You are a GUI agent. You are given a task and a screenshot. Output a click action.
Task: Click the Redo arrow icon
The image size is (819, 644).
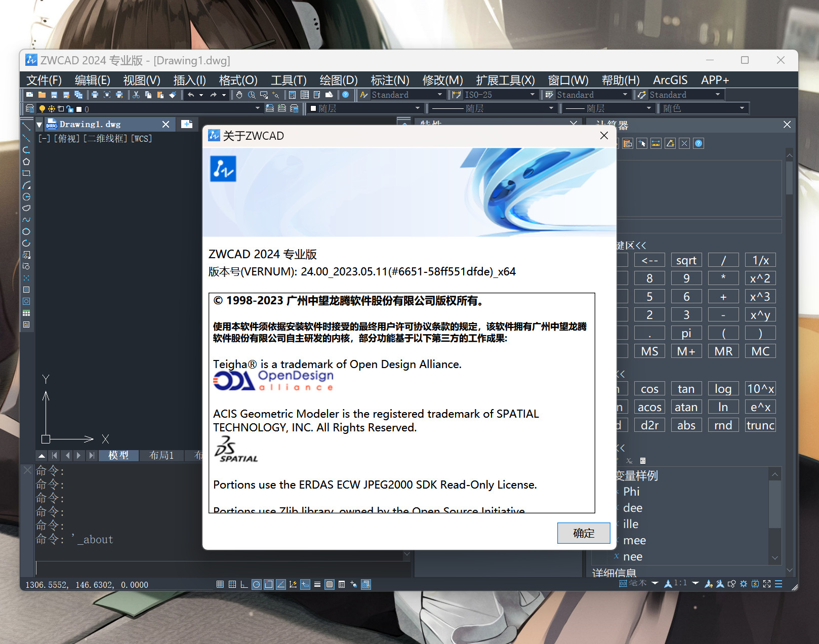click(213, 95)
